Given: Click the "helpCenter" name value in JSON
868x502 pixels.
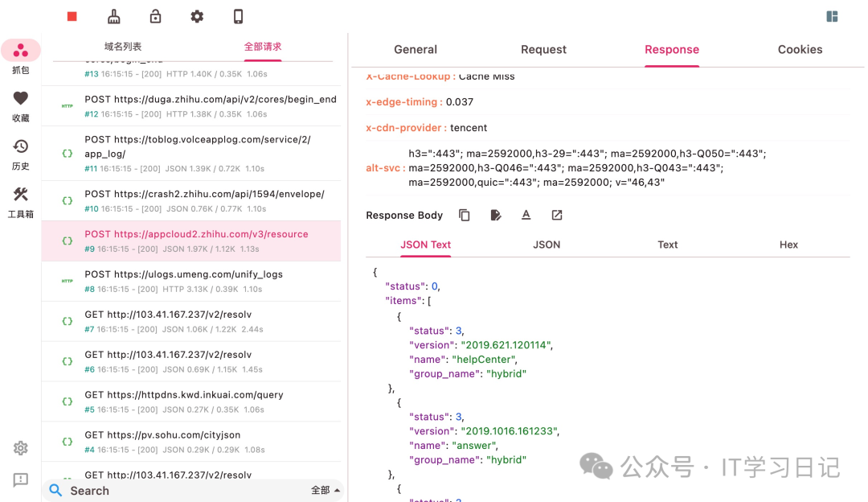Looking at the screenshot, I should pyautogui.click(x=485, y=360).
